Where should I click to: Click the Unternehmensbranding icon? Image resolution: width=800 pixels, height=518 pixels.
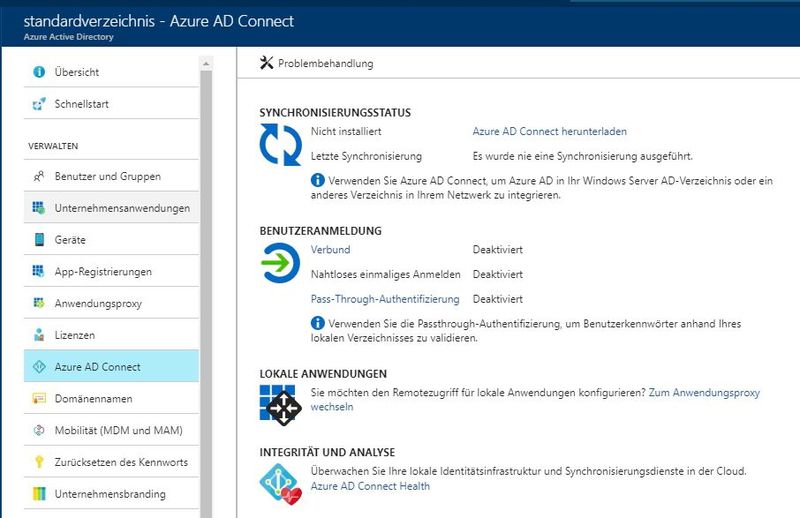pos(39,494)
